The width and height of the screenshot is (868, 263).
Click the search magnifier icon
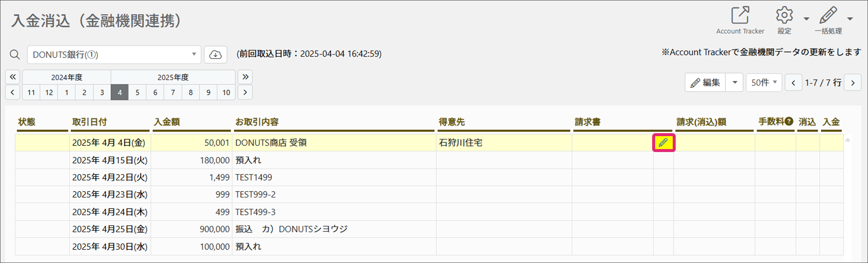[x=15, y=55]
